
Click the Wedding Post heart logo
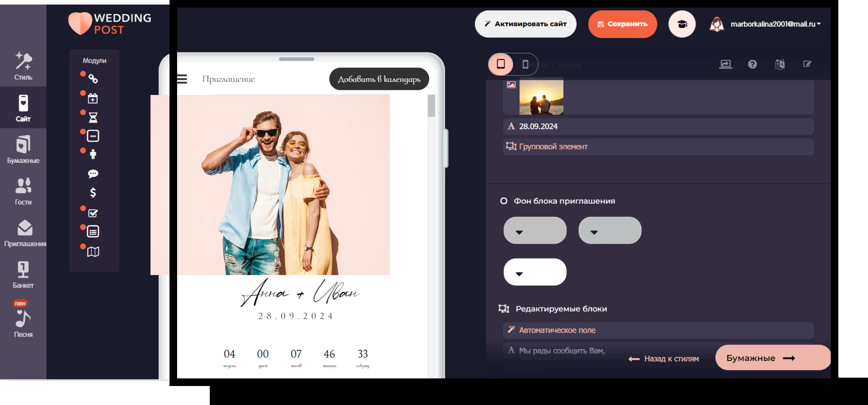[80, 24]
